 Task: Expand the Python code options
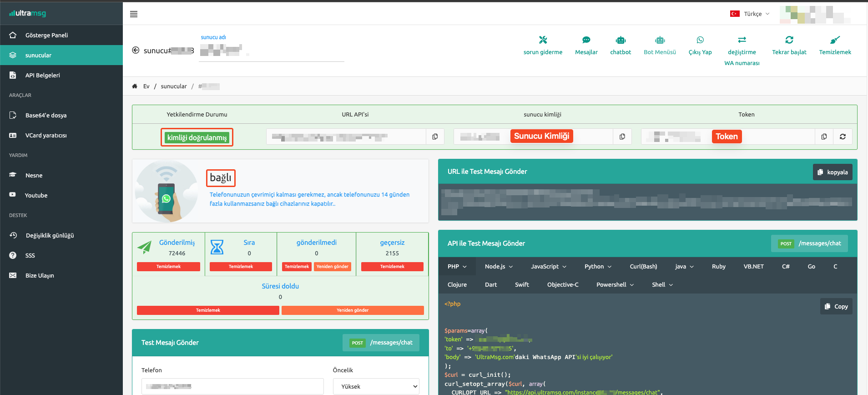(x=598, y=267)
